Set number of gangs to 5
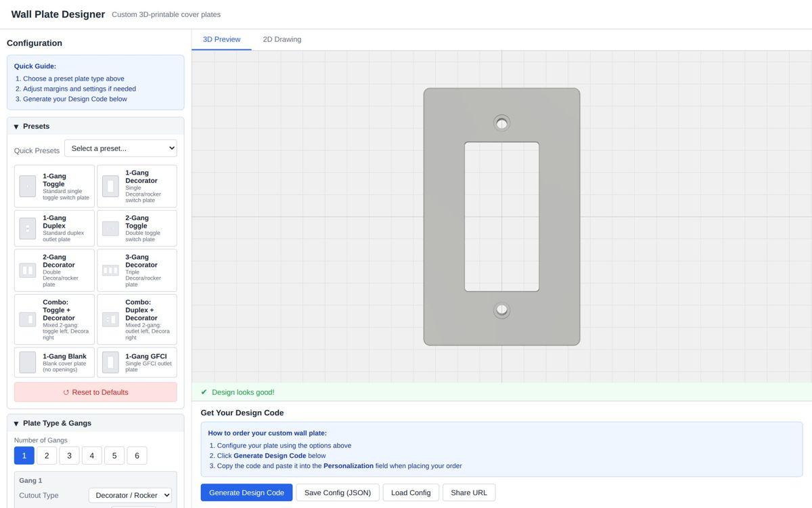812x508 pixels. pos(114,456)
